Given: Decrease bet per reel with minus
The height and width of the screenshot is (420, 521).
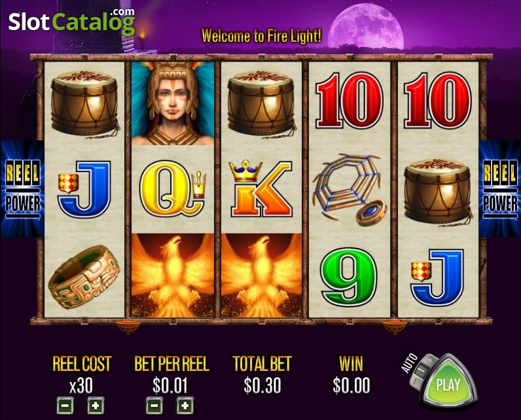Looking at the screenshot, I should [154, 406].
